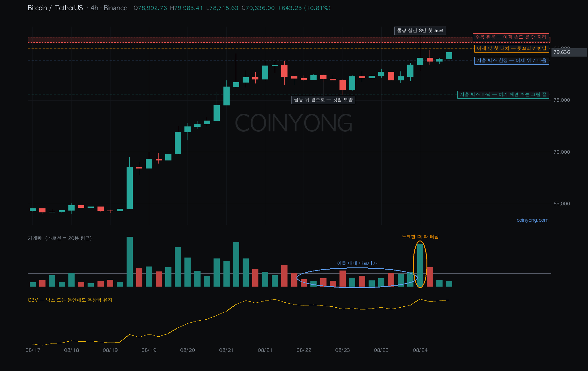The image size is (588, 371).
Task: Click the 08/22 date axis label
Action: 304,350
